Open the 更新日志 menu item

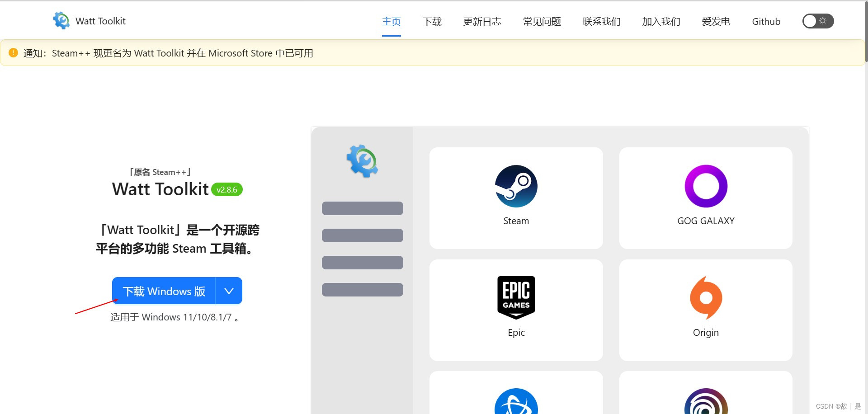point(482,22)
